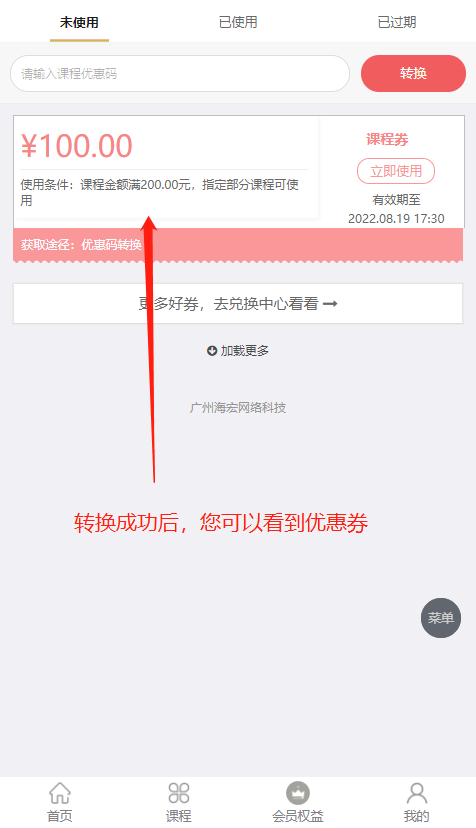
Task: Click the 获取途径：优惠码转换 pink banner
Action: pos(238,244)
